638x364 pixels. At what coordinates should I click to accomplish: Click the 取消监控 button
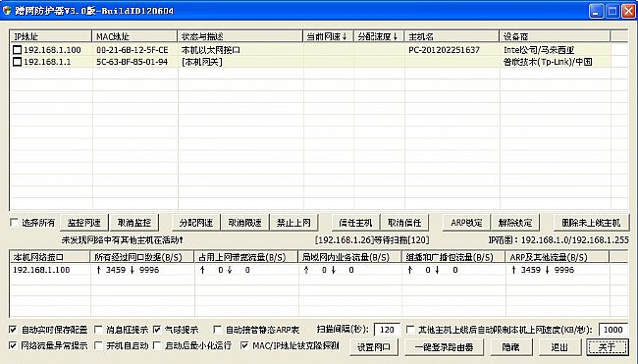(134, 223)
